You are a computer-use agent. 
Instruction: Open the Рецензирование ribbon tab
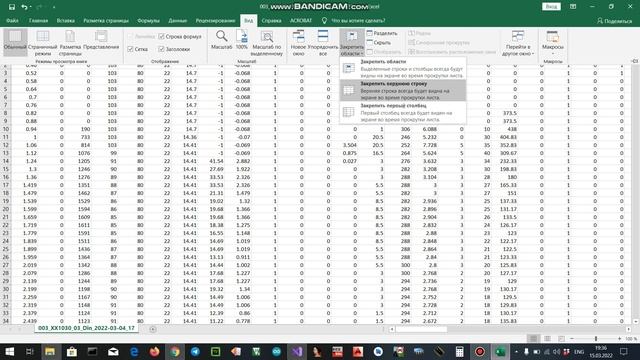click(216, 20)
